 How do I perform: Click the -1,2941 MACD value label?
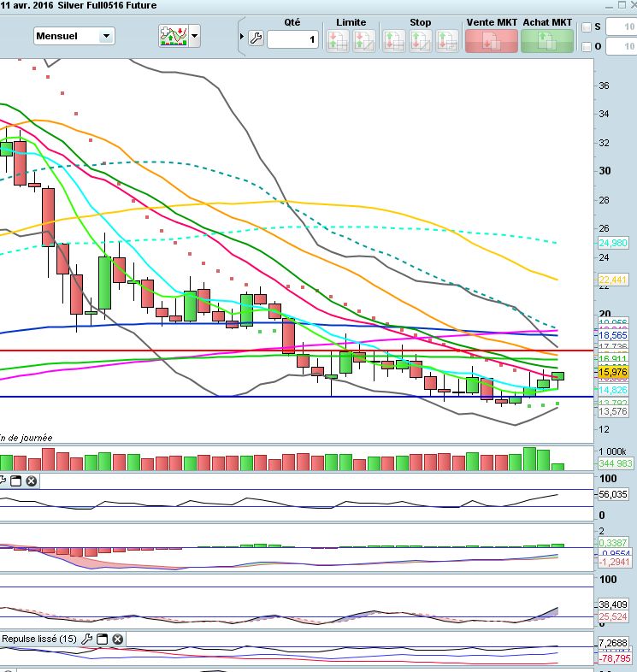pos(614,562)
